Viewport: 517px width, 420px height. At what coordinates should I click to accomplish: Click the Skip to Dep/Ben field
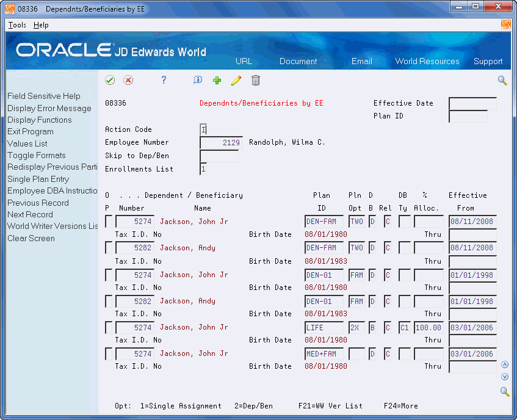pyautogui.click(x=219, y=156)
